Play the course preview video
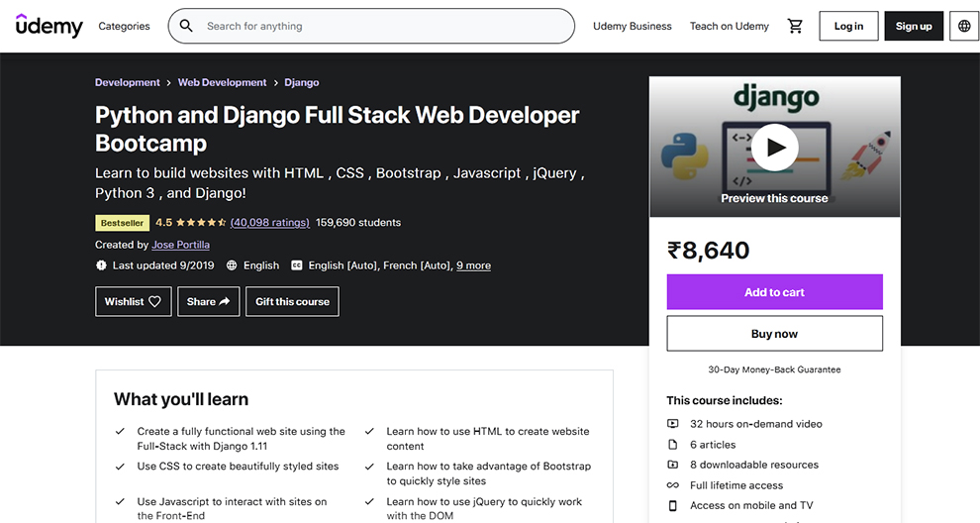980x523 pixels. 774,148
